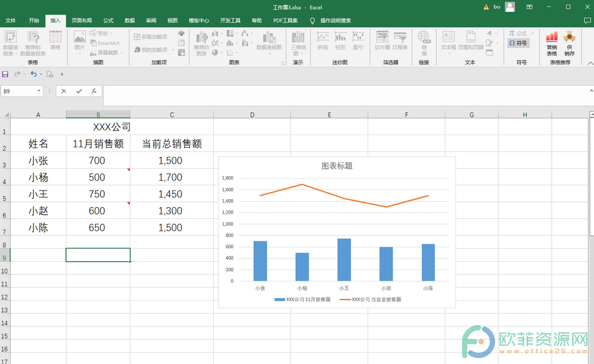
Task: Open the customize quick access dropdown
Action: point(62,74)
